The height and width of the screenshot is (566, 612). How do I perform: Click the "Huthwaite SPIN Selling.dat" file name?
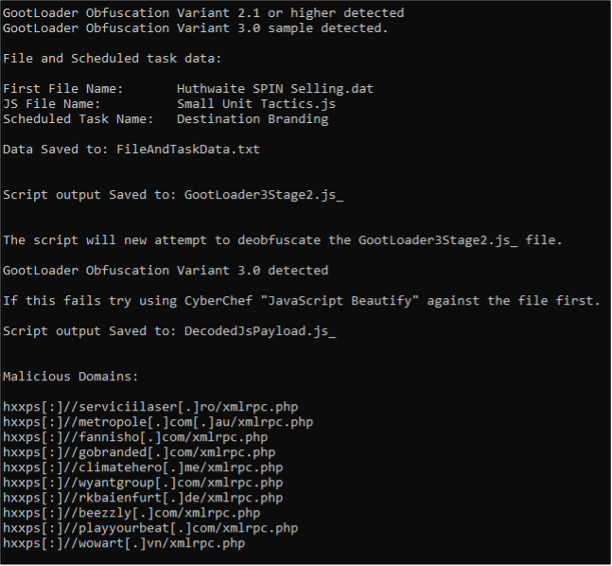click(275, 88)
